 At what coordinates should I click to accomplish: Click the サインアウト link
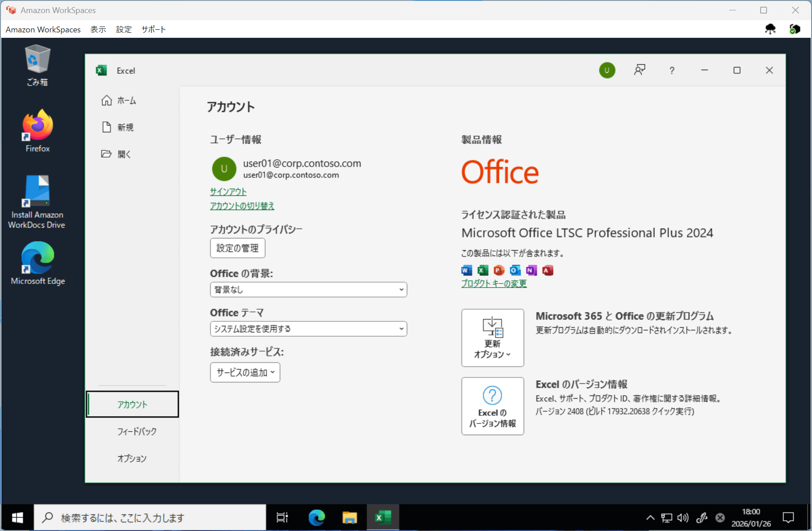tap(227, 191)
